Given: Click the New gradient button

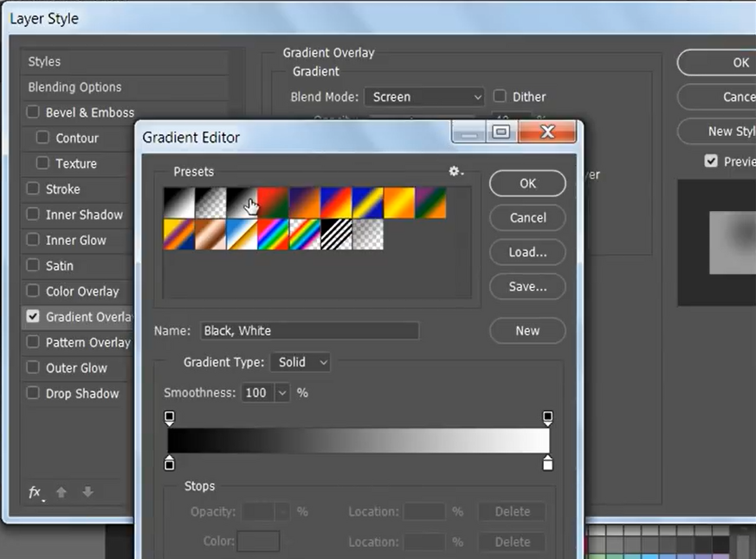Looking at the screenshot, I should tap(527, 331).
